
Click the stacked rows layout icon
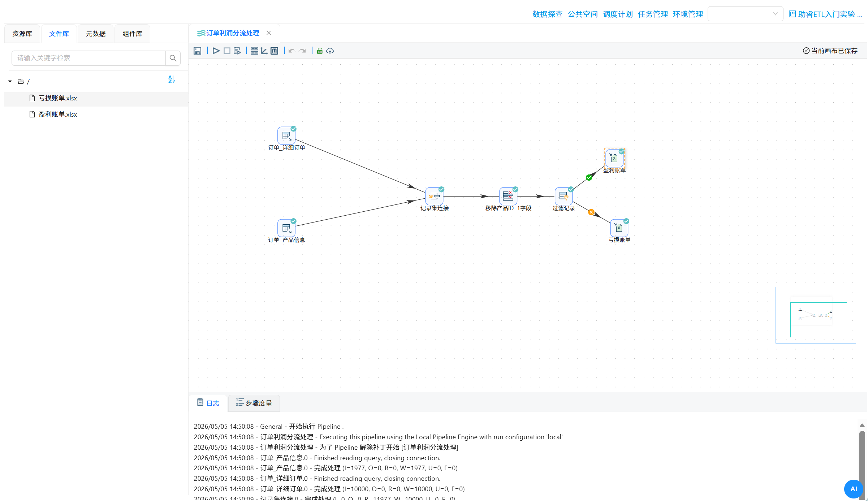tap(254, 51)
